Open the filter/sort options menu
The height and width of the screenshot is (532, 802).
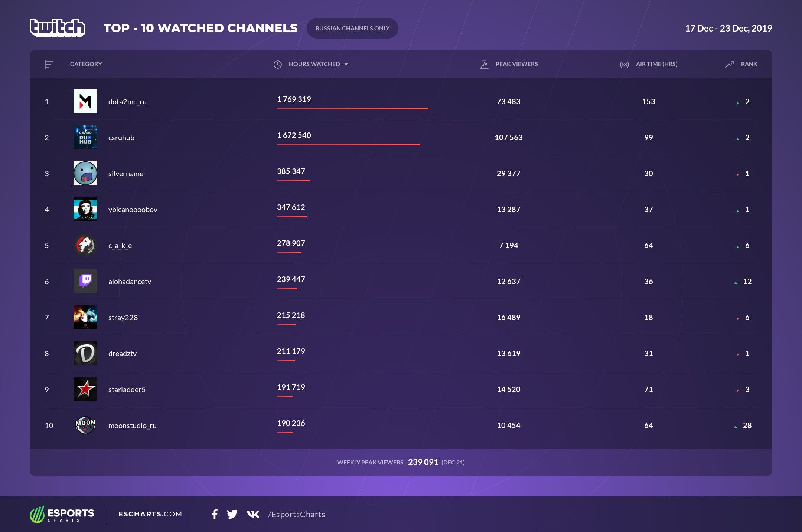(x=50, y=63)
